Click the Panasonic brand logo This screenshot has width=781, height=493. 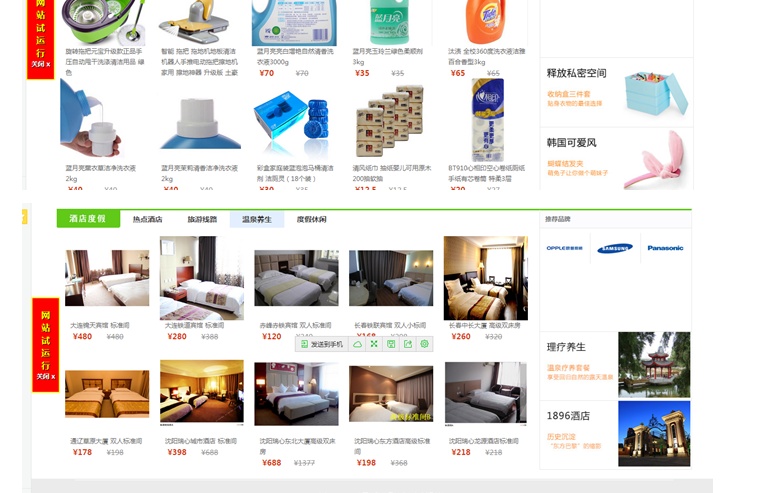[665, 247]
